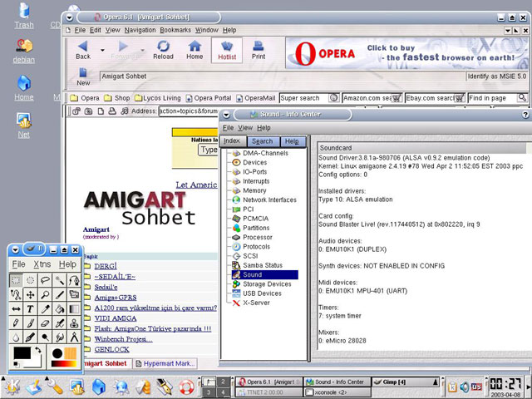
Task: Click into the Super search input field
Action: (308, 98)
